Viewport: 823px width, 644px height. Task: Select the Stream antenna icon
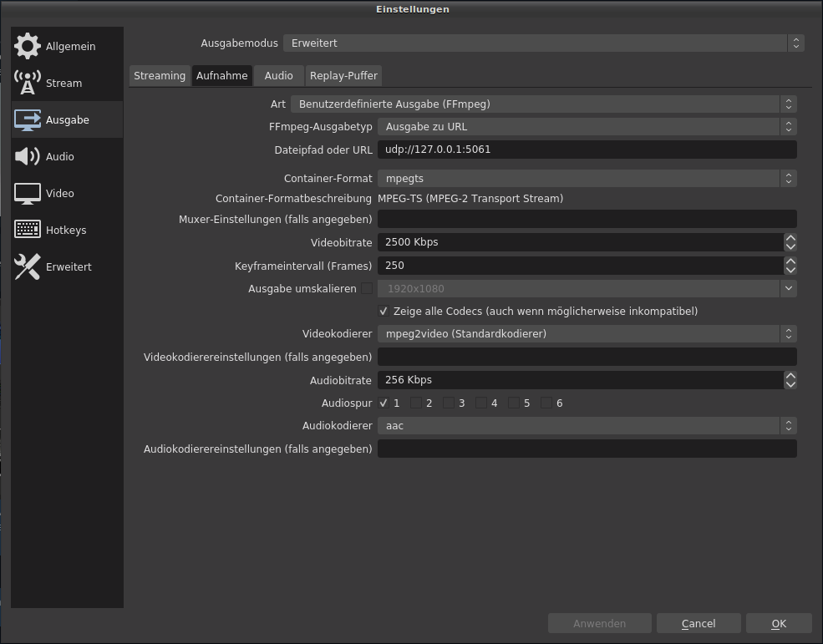[28, 83]
